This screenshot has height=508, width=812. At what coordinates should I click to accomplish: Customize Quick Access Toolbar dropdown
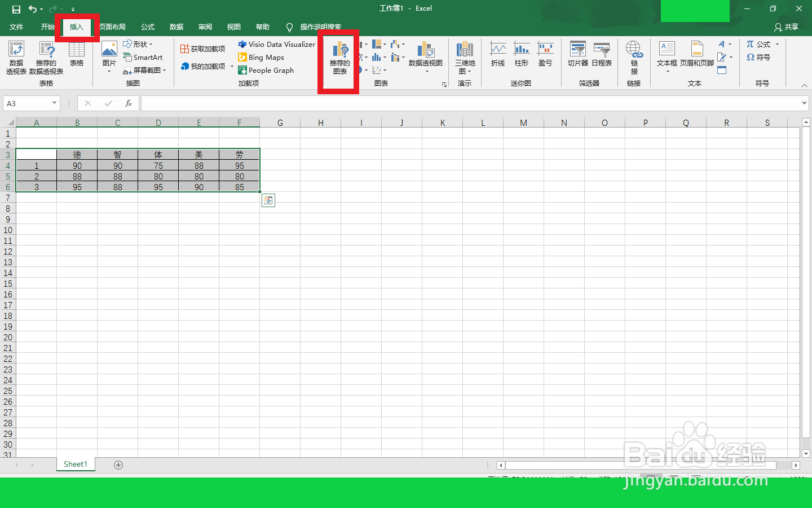click(73, 9)
